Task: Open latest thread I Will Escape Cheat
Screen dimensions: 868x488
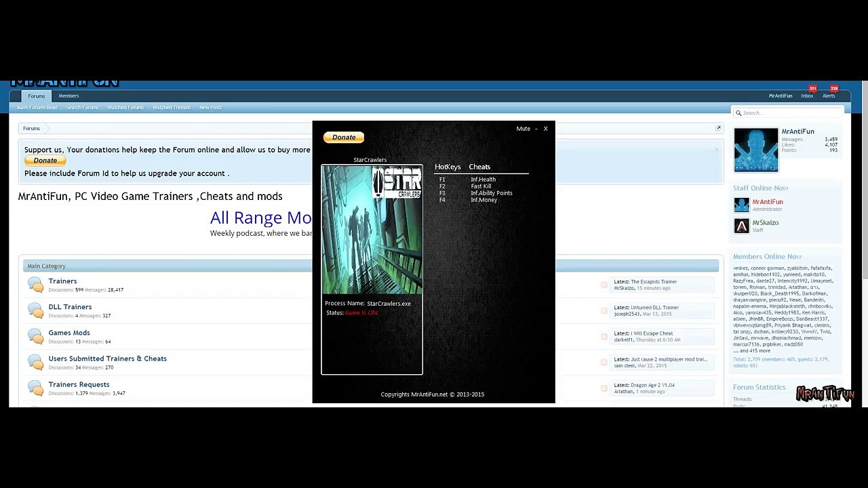Action: click(x=652, y=333)
